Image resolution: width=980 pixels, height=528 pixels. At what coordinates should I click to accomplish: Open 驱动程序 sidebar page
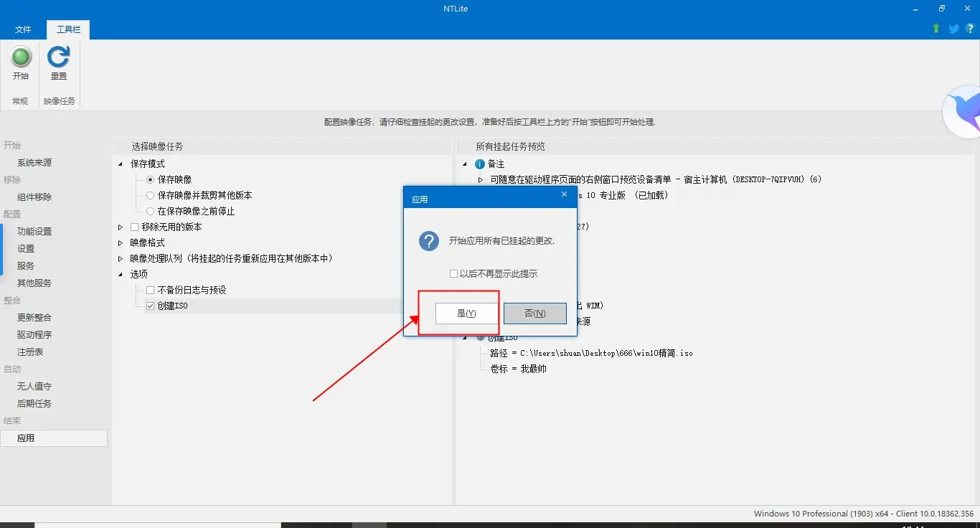[34, 334]
